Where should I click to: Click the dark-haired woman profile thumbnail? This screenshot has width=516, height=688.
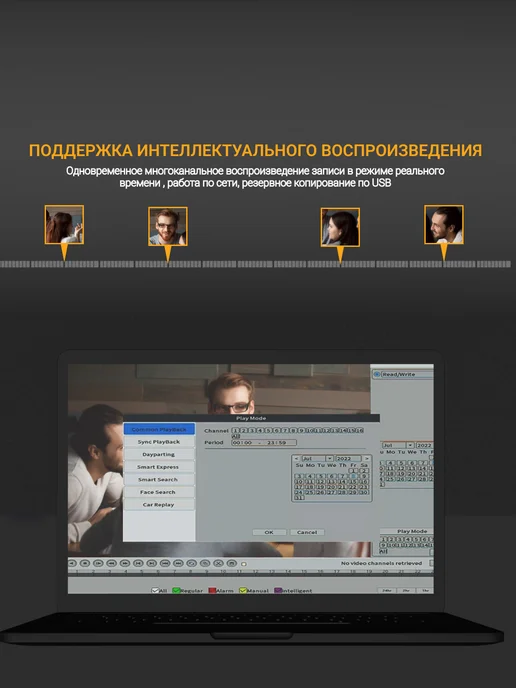coord(340,227)
